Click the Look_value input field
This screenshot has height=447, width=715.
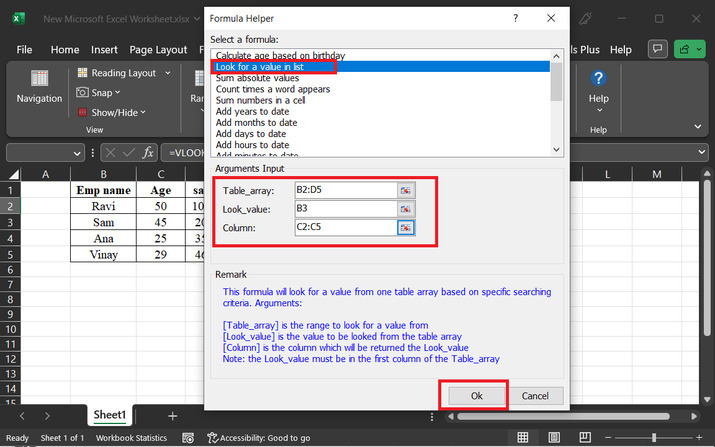(x=346, y=208)
